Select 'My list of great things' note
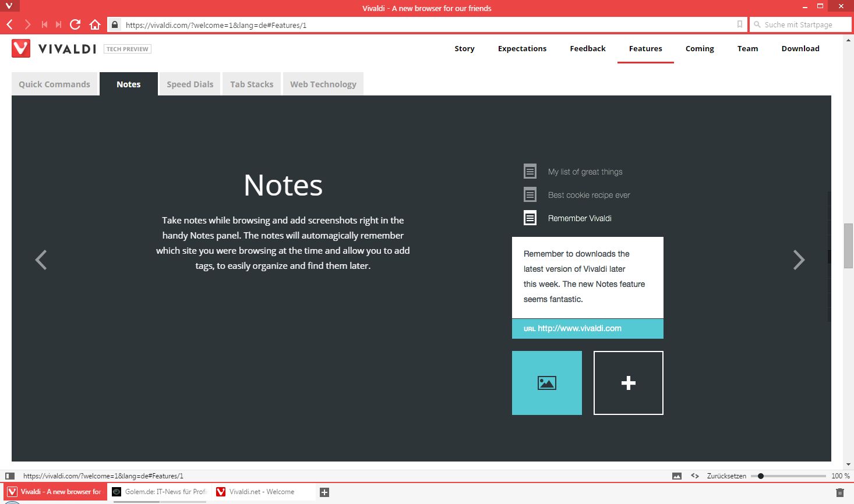Viewport: 854px width, 504px height. [585, 172]
